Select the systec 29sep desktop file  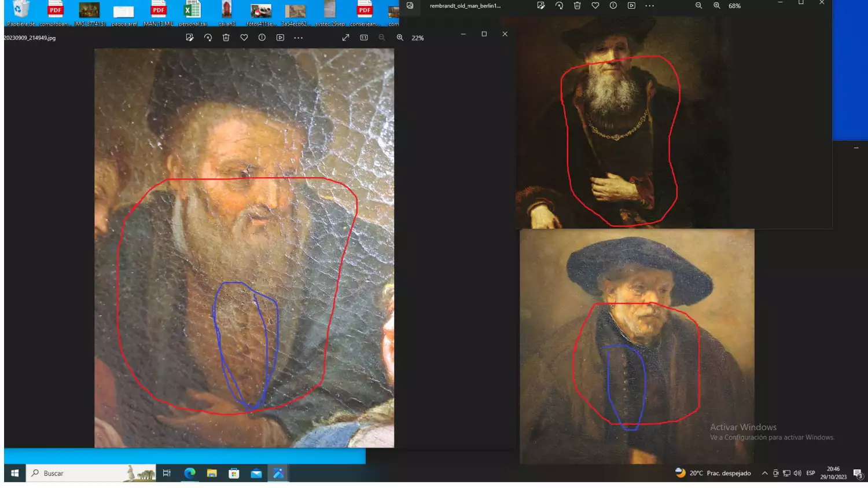click(x=330, y=14)
